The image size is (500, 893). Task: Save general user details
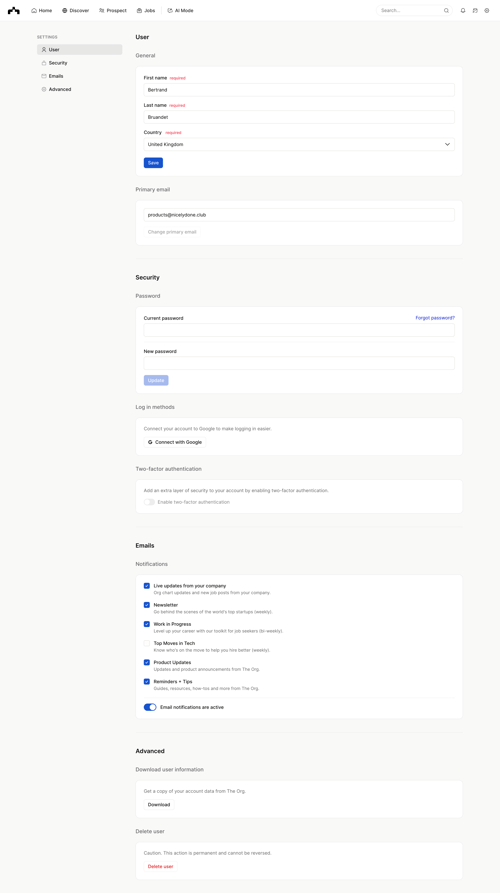[x=153, y=163]
